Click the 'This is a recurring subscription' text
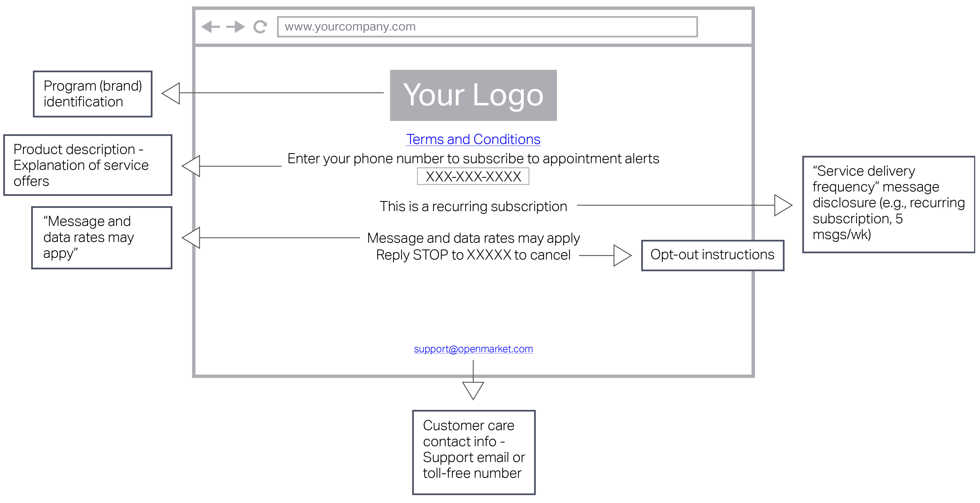Viewport: 980px width, 503px height. [473, 207]
